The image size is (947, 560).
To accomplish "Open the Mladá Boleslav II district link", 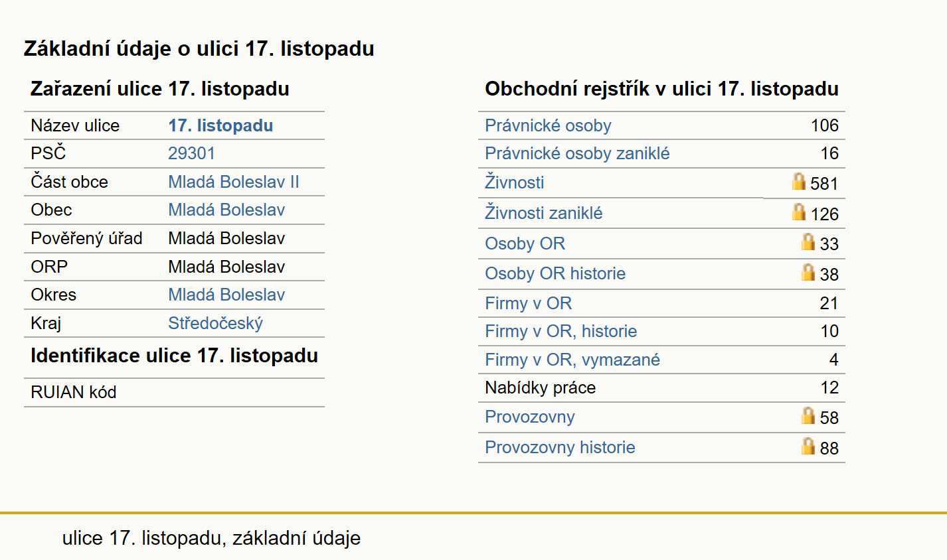I will click(234, 182).
